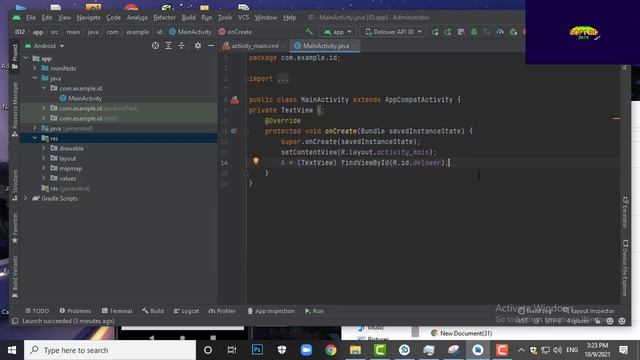This screenshot has height=360, width=640.
Task: Expand Gradle Scripts node
Action: tap(27, 198)
